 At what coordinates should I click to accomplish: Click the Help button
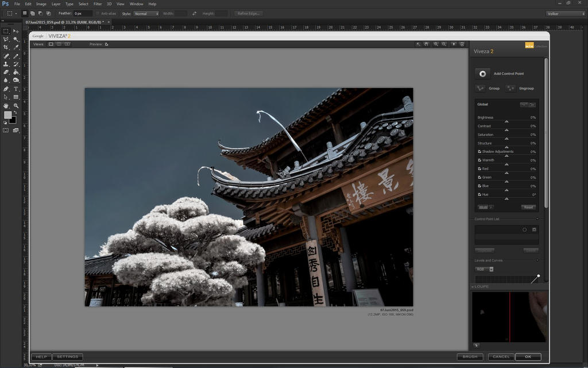[x=41, y=356]
